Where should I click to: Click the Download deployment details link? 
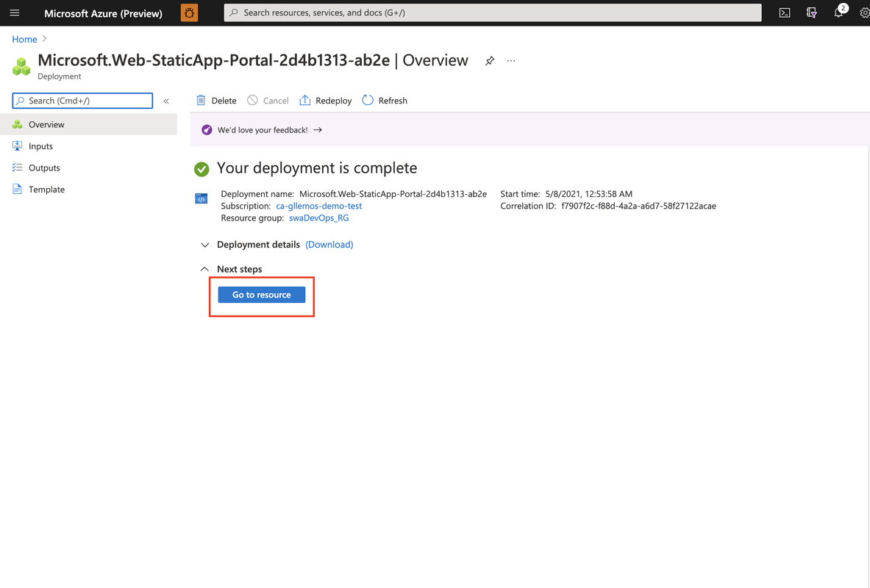[329, 245]
